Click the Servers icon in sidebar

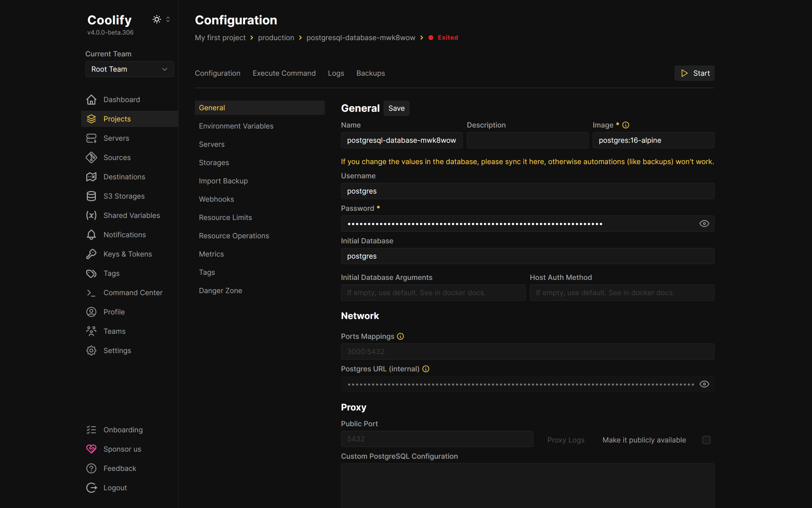pos(91,138)
